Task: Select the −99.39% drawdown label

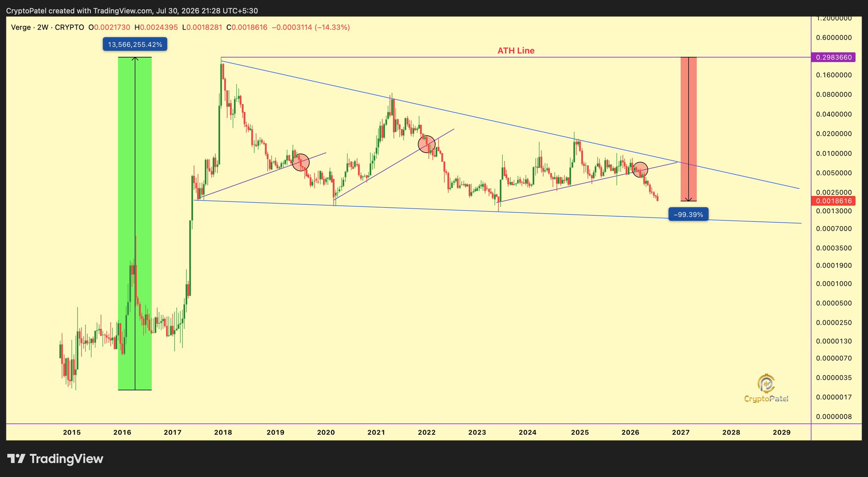Action: [688, 215]
